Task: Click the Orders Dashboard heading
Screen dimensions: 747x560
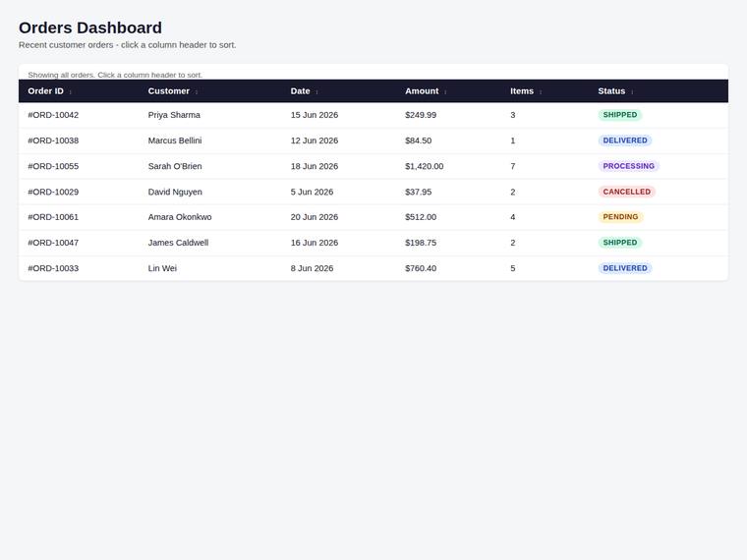Action: point(90,28)
